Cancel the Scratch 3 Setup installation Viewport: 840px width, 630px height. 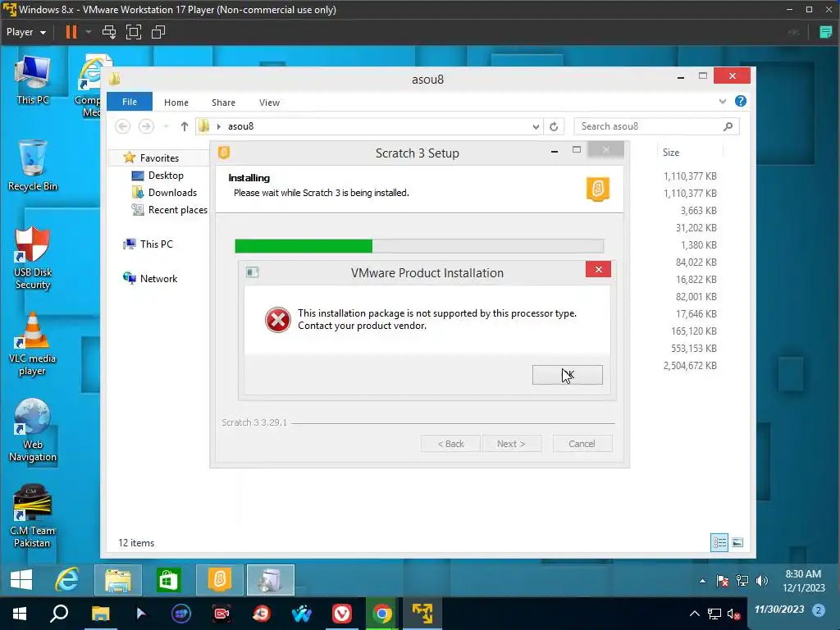(x=582, y=444)
